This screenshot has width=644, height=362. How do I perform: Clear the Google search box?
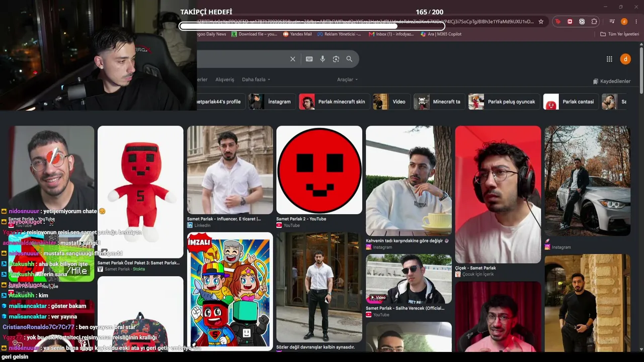point(293,59)
